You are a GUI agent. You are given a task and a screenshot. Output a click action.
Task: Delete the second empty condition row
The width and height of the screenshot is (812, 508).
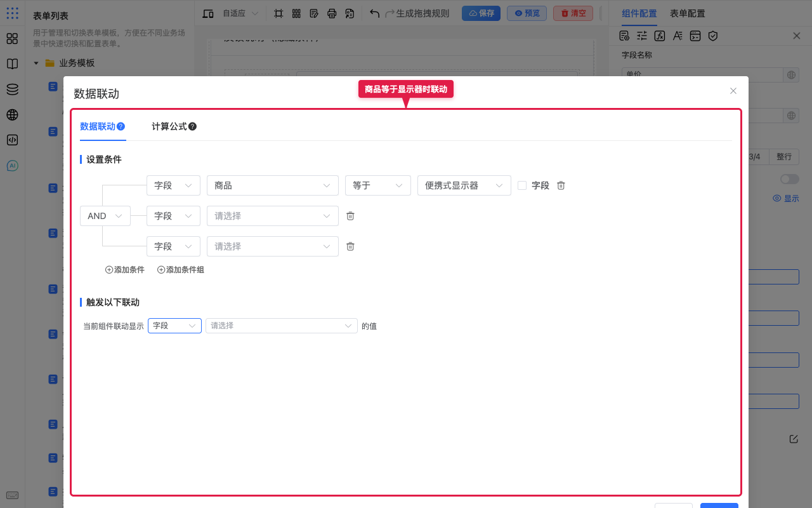click(350, 216)
